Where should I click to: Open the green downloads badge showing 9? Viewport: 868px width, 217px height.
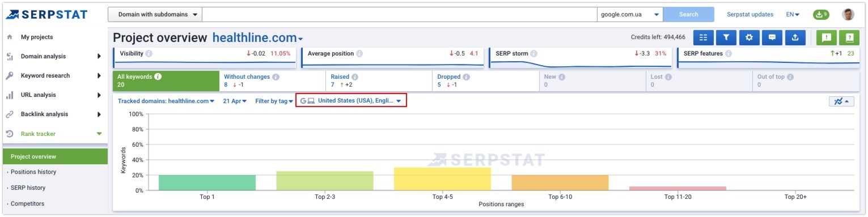821,15
